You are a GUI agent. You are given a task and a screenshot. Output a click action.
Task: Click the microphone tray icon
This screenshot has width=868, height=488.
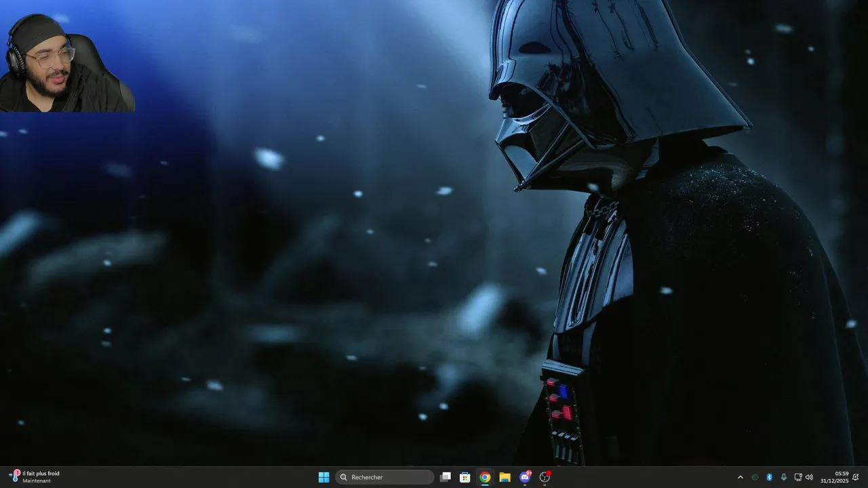click(x=783, y=477)
